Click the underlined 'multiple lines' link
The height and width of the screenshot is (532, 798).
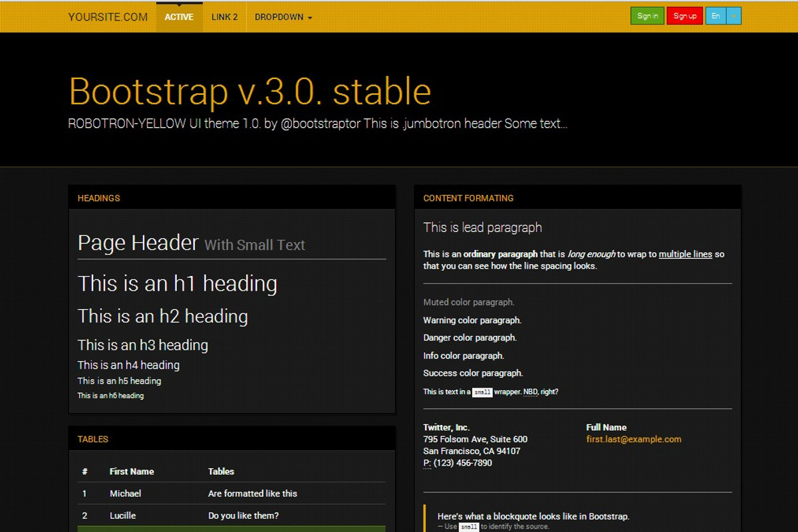685,254
